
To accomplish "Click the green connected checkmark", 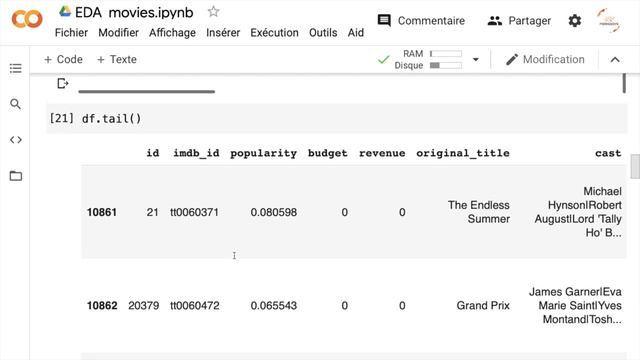I will coord(384,60).
